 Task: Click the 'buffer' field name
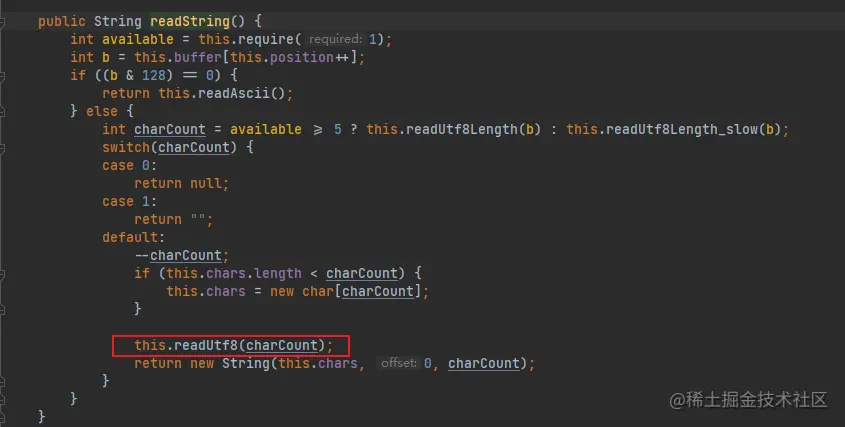198,57
